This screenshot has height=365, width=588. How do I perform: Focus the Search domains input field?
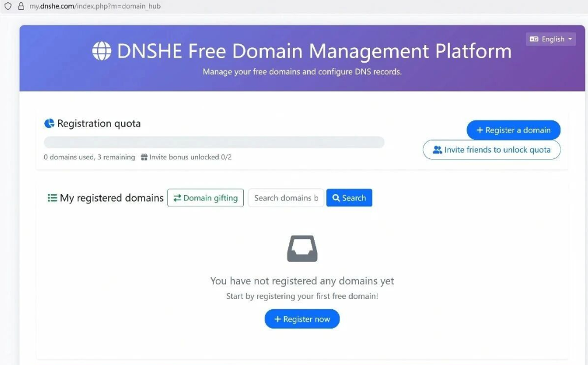tap(286, 198)
